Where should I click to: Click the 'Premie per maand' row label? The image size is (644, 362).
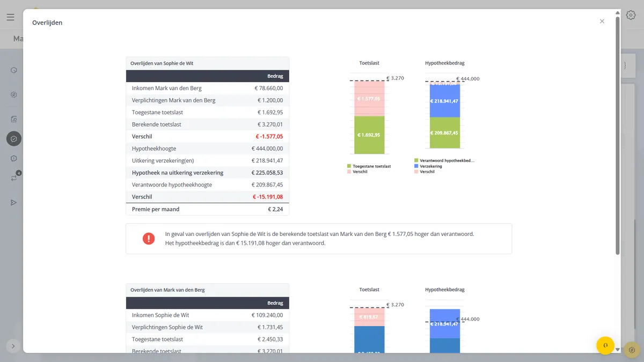[x=156, y=209]
